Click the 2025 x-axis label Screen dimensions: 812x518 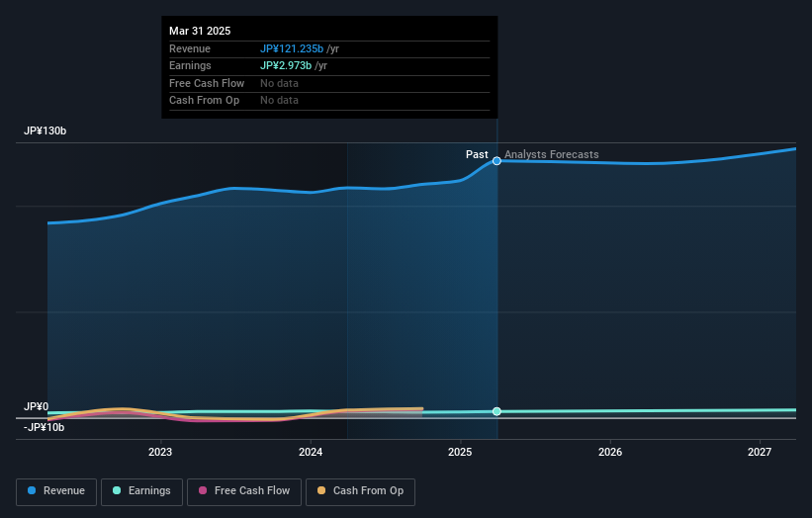(x=460, y=452)
